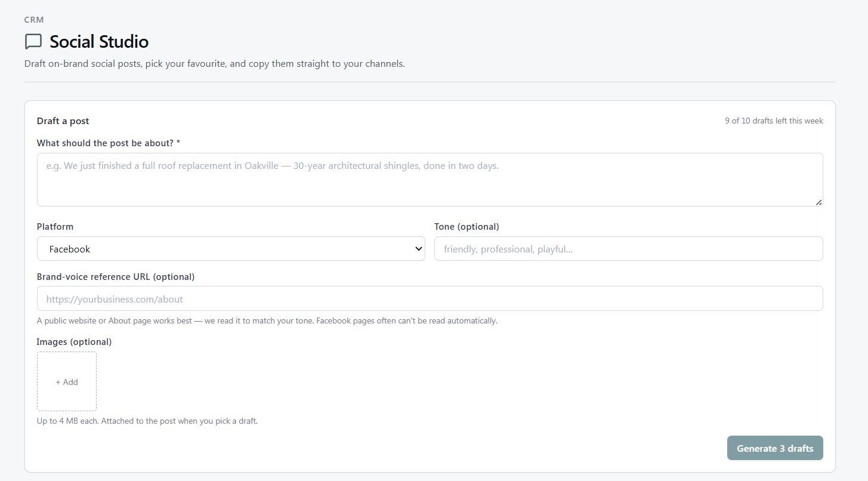This screenshot has height=481, width=868.
Task: Add an image via the + Add box
Action: click(x=67, y=381)
